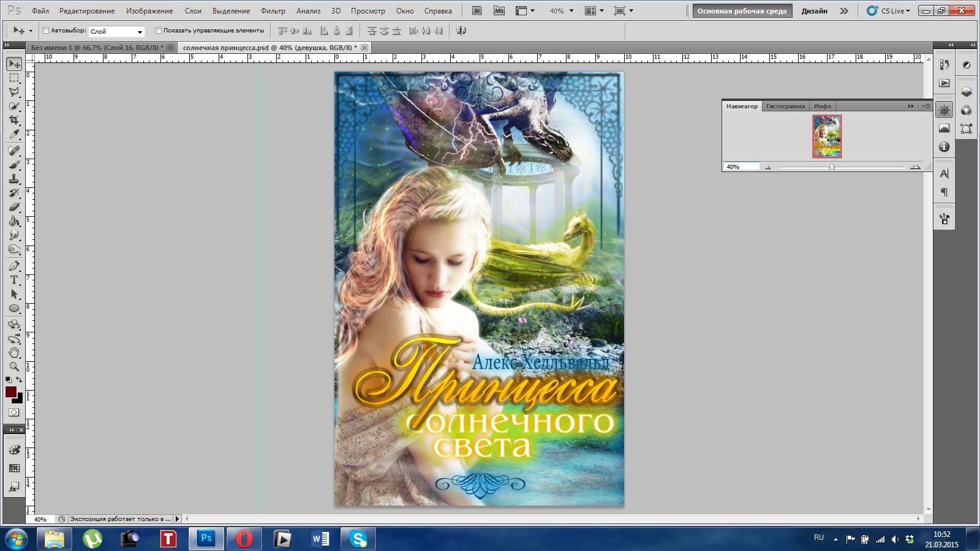
Task: Select the Lasso tool
Action: pos(14,92)
